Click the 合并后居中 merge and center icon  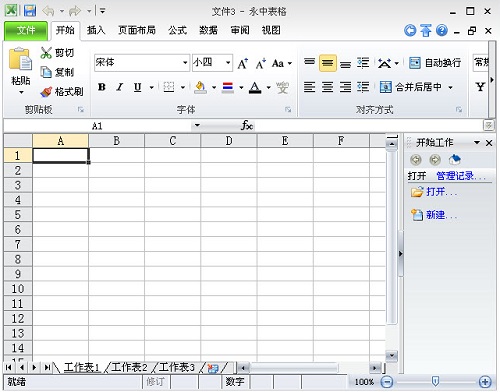tap(386, 87)
